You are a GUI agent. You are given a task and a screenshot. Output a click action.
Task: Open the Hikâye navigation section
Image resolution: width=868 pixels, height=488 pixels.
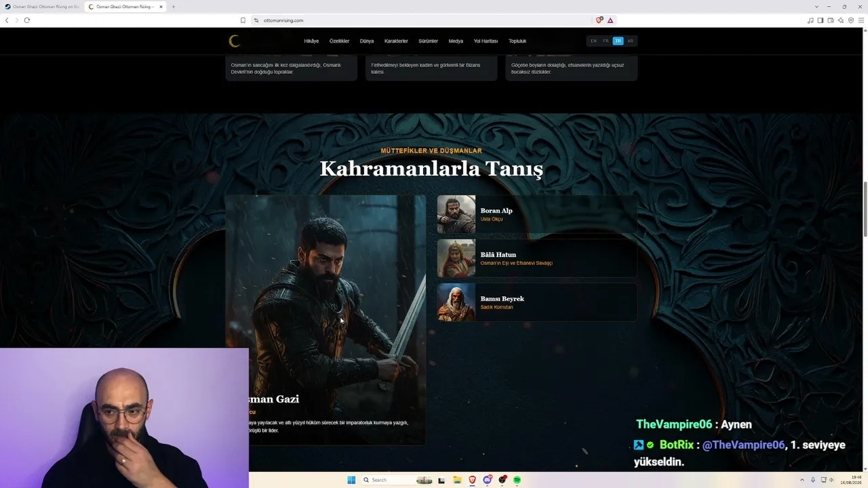coord(311,41)
